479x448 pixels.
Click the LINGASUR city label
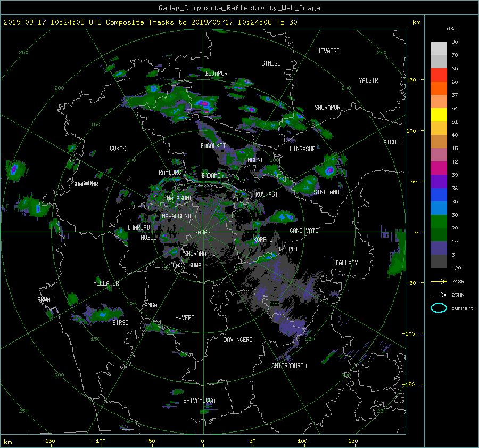pyautogui.click(x=302, y=149)
